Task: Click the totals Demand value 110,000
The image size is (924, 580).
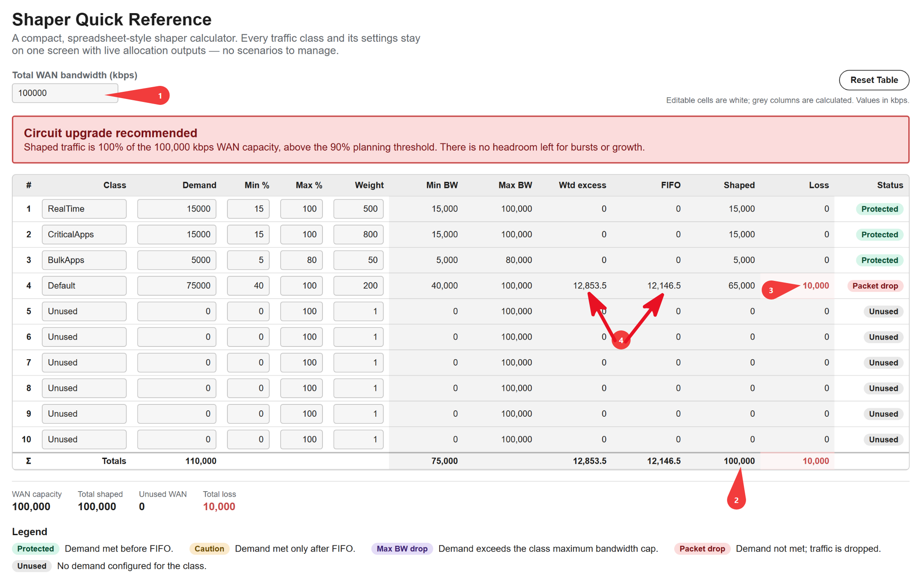Action: point(201,461)
